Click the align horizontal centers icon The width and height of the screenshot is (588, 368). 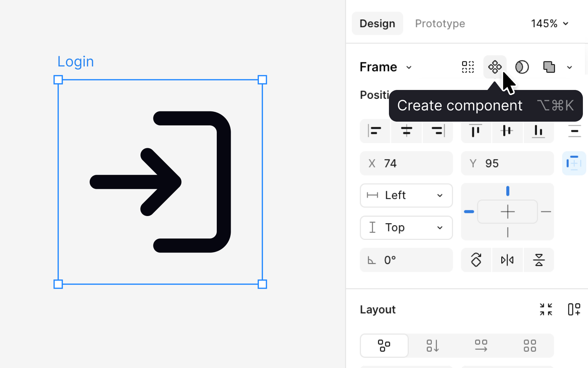pos(406,131)
